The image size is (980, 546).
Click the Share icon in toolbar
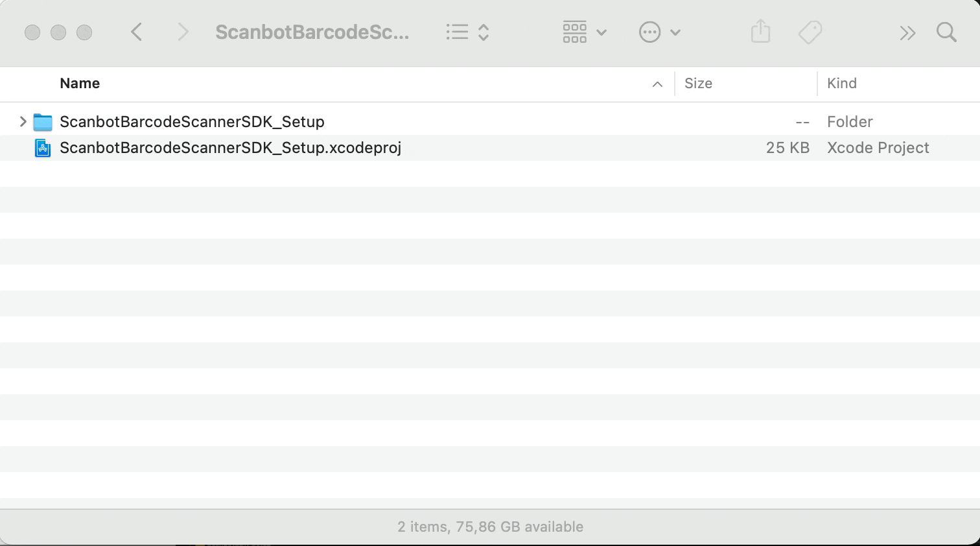pos(760,32)
